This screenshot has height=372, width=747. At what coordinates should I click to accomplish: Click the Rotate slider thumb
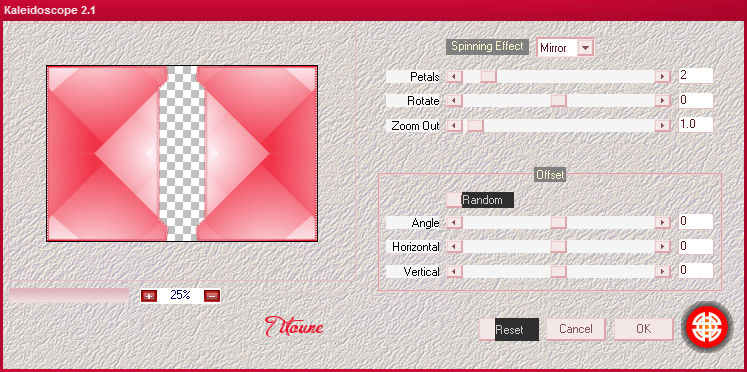558,101
